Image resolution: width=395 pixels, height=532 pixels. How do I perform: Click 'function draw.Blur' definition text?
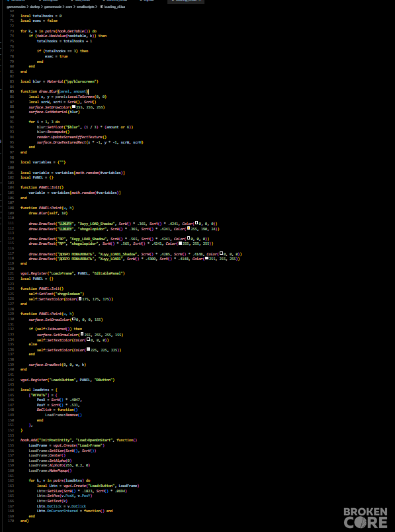tap(54, 91)
